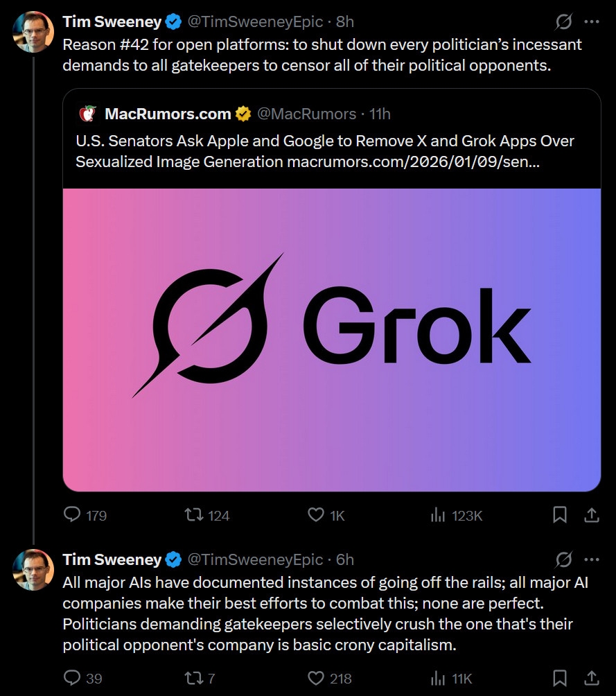This screenshot has height=696, width=616.
Task: Open MacRumors.com profile from quoted post
Action: click(168, 114)
